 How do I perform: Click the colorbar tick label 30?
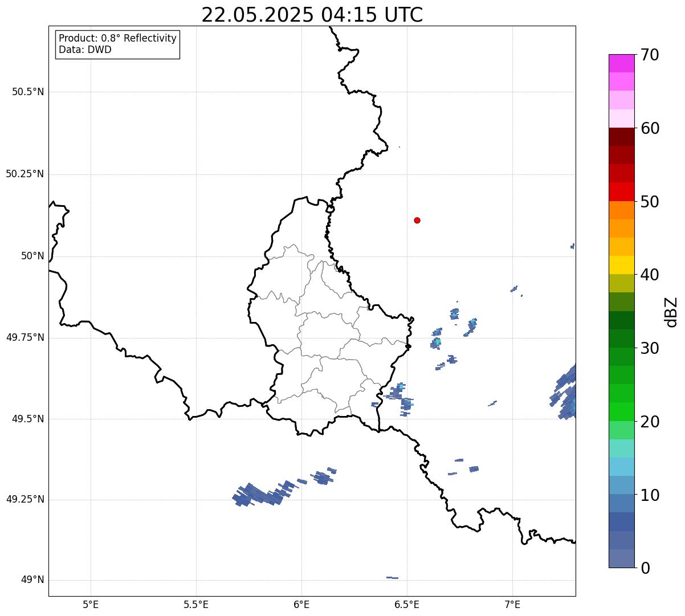pyautogui.click(x=650, y=348)
